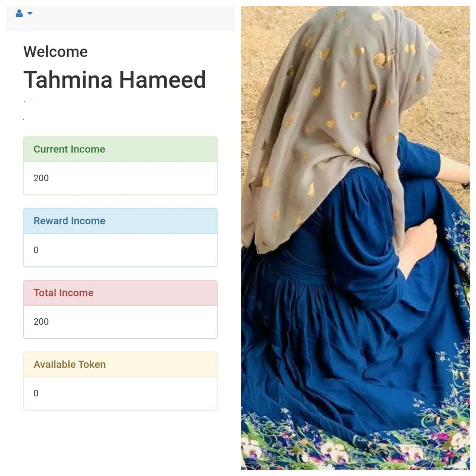This screenshot has width=476, height=476.
Task: Click the blue user profile icon
Action: click(x=19, y=13)
